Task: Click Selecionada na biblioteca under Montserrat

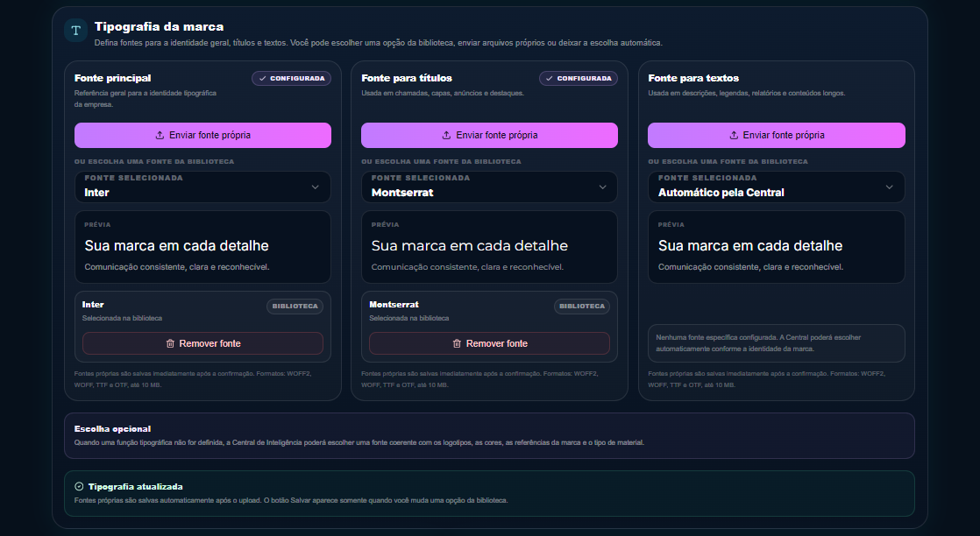Action: click(408, 318)
